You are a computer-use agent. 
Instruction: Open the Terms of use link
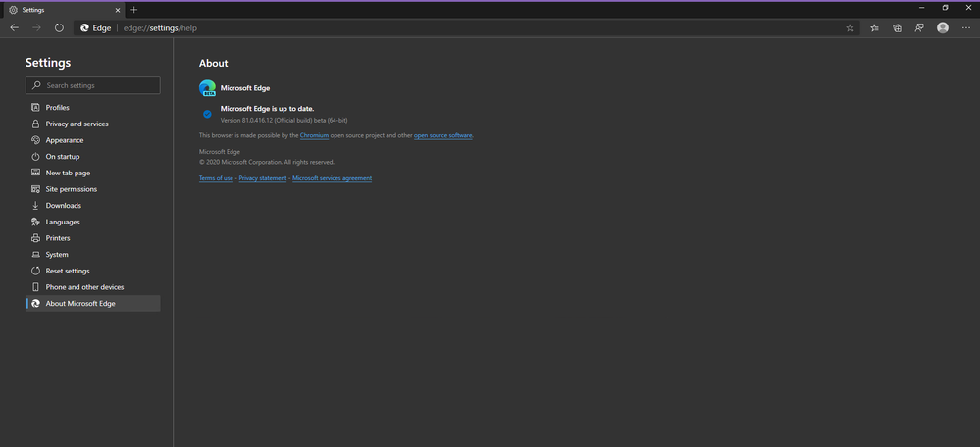[216, 178]
